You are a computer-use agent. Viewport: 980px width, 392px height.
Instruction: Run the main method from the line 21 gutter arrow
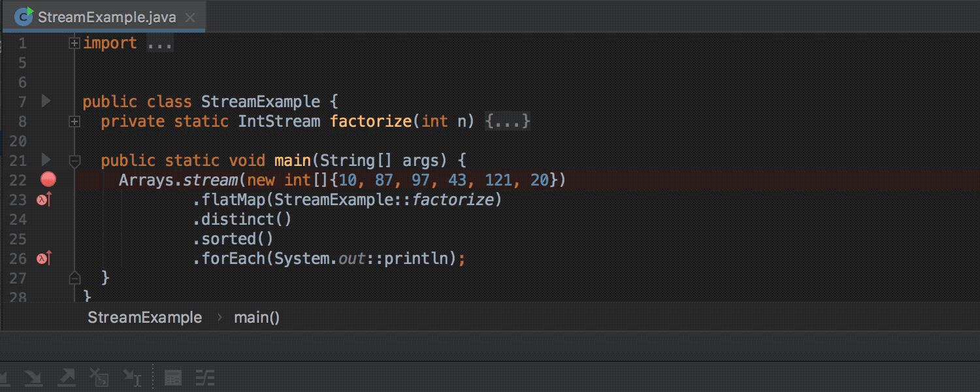coord(46,159)
